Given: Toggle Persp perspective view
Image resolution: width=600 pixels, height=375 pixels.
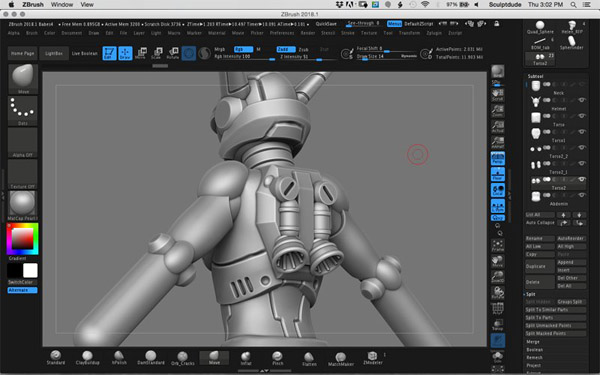Looking at the screenshot, I should coord(497,158).
